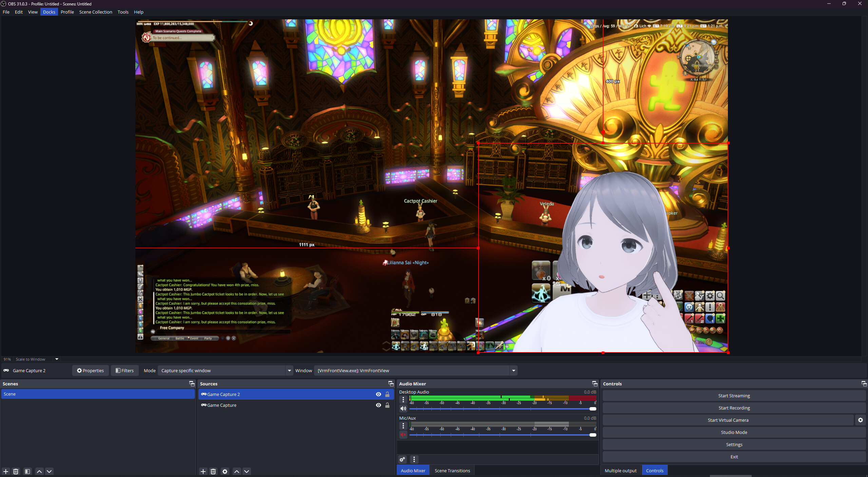
Task: Add a new source with the plus icon
Action: click(x=203, y=471)
